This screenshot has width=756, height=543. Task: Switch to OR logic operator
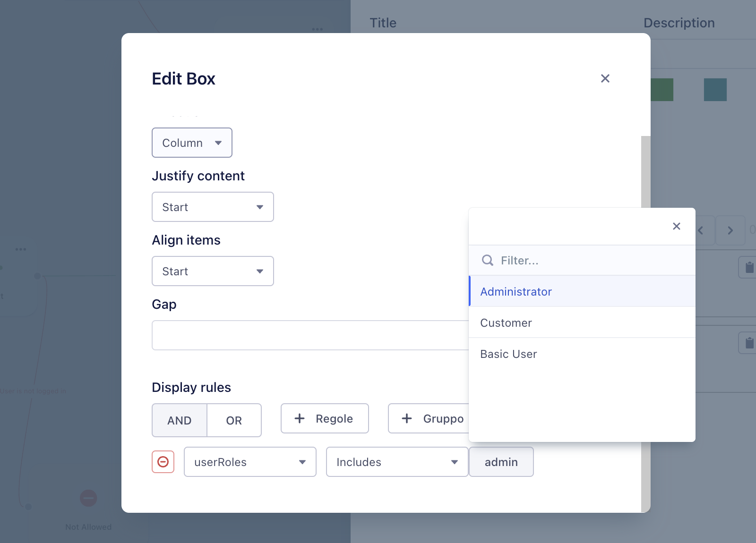234,420
